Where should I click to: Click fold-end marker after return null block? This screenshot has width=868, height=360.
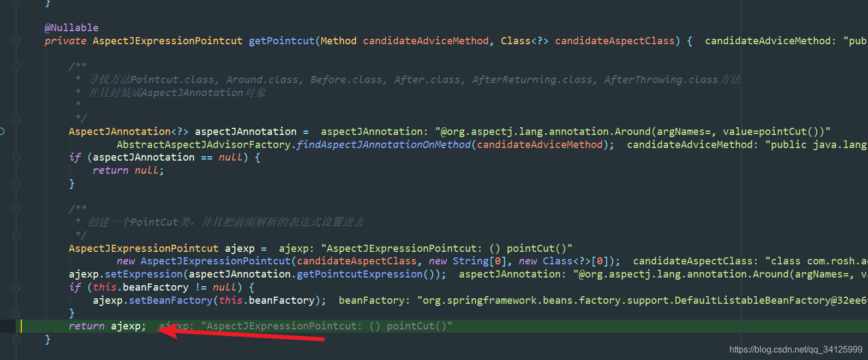[x=16, y=184]
